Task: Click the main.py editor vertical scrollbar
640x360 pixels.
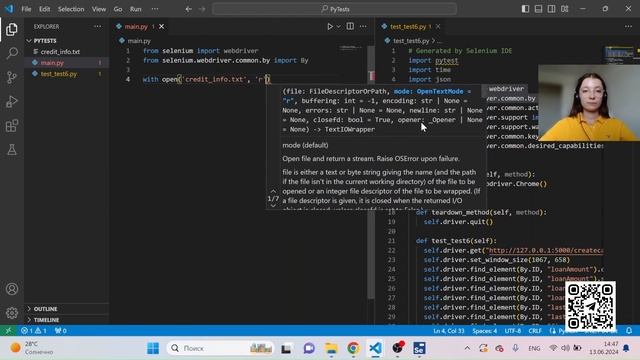Action: (371, 171)
